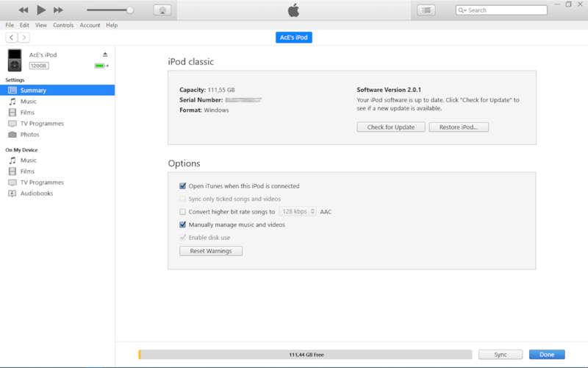Click the Apple logo display area
The width and height of the screenshot is (588, 368).
(x=293, y=10)
